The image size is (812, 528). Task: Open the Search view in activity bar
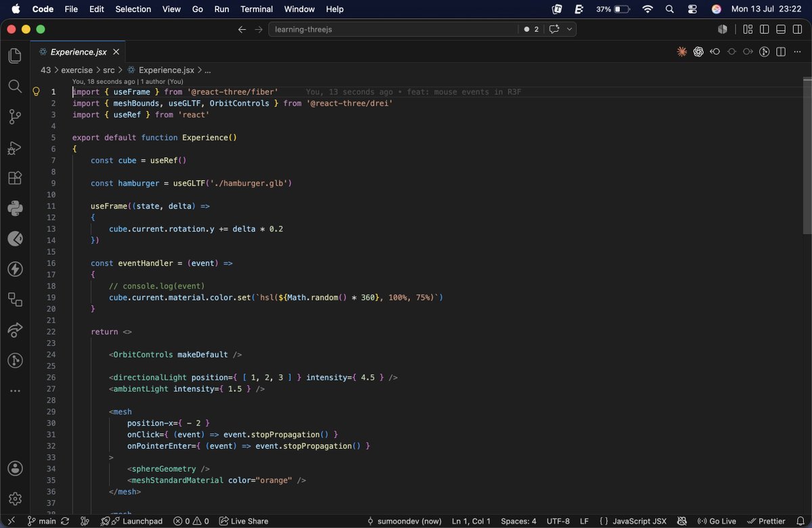pos(15,86)
